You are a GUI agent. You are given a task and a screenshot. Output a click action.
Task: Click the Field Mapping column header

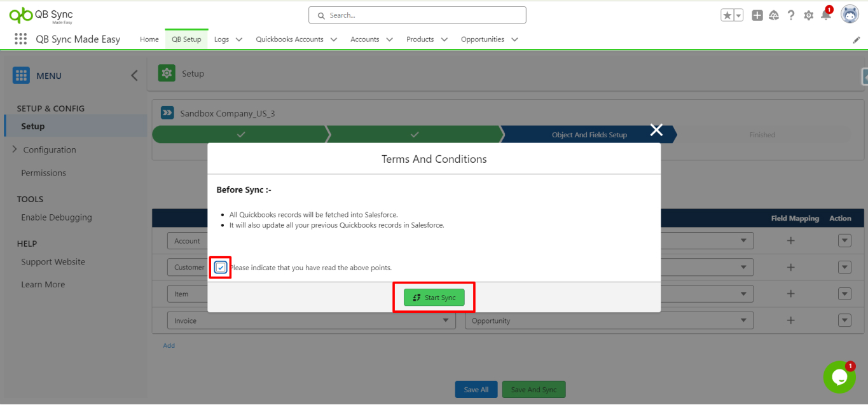pyautogui.click(x=795, y=218)
